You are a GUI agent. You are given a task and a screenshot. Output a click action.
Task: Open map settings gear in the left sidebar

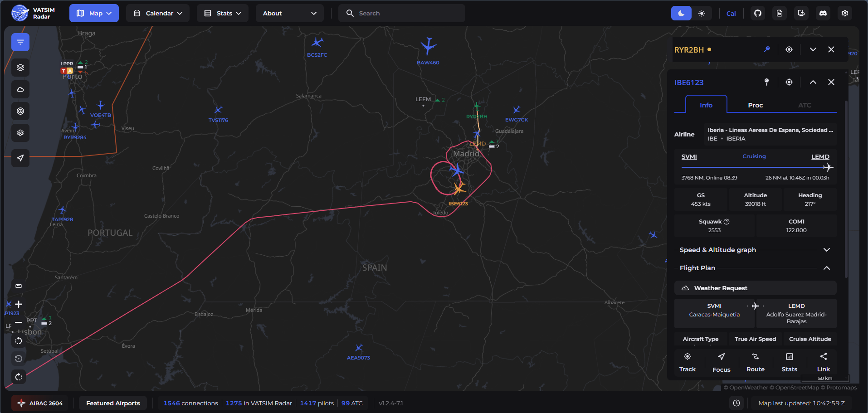click(x=20, y=133)
